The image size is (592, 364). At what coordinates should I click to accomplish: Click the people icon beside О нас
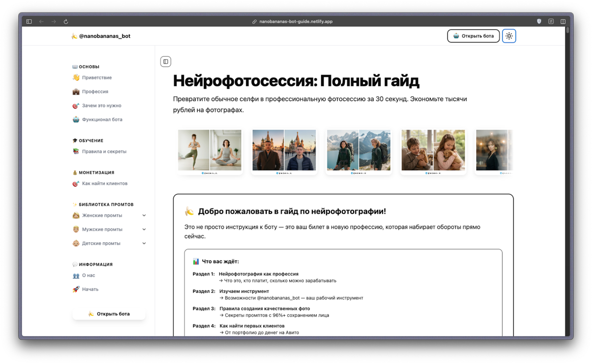pyautogui.click(x=76, y=275)
